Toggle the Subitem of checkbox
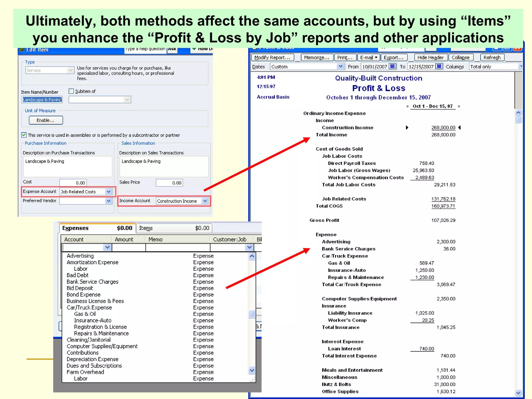This screenshot has width=532, height=399. 71,91
